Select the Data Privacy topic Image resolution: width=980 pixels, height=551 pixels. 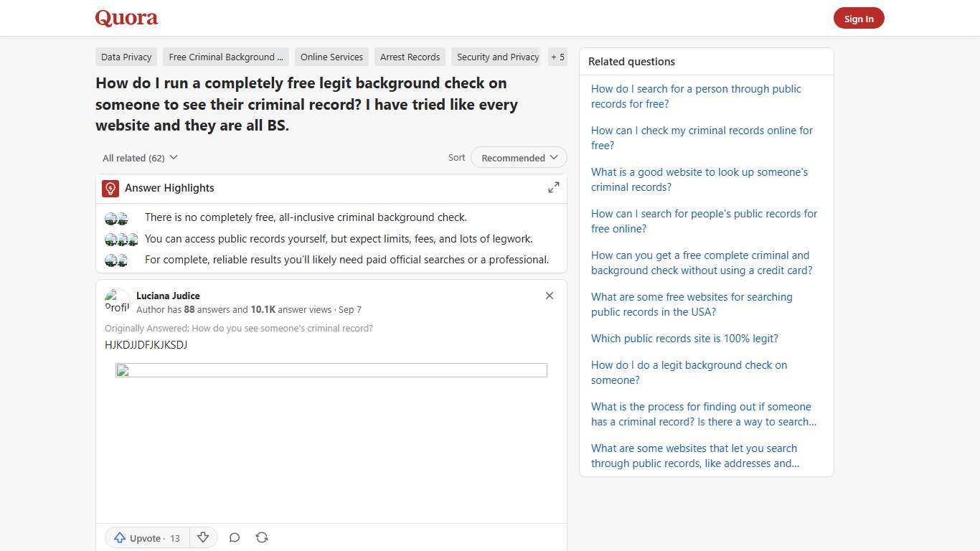126,57
